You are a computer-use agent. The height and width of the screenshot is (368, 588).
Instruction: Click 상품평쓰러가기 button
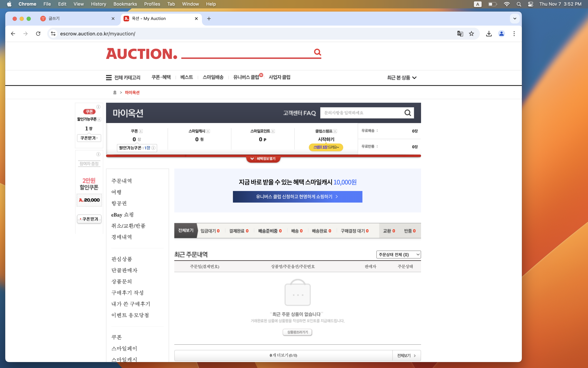click(x=297, y=332)
